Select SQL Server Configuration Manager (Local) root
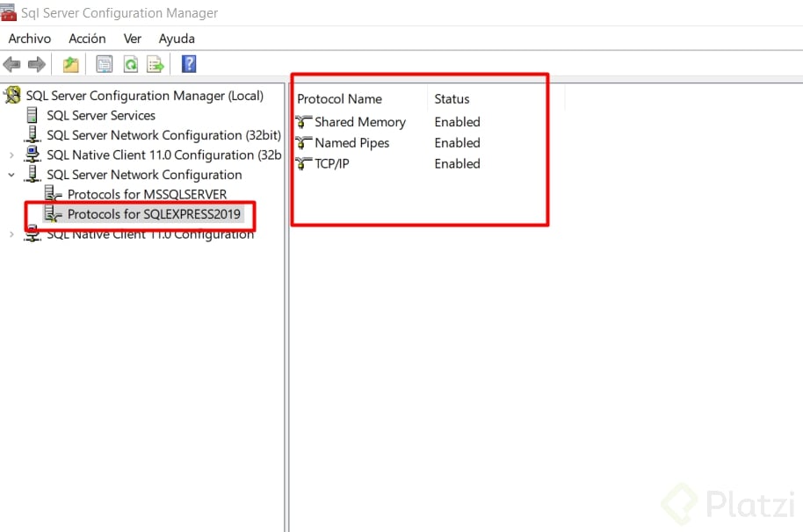This screenshot has height=532, width=803. point(145,96)
